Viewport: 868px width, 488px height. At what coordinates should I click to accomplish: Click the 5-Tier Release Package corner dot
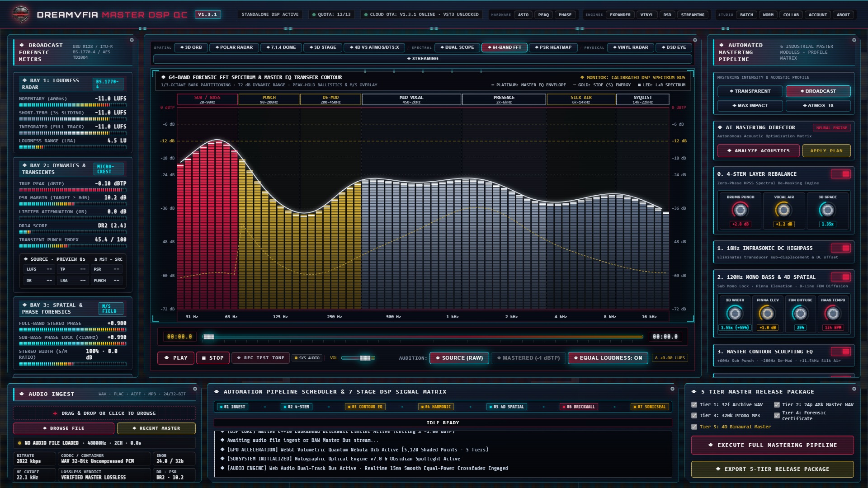point(854,389)
